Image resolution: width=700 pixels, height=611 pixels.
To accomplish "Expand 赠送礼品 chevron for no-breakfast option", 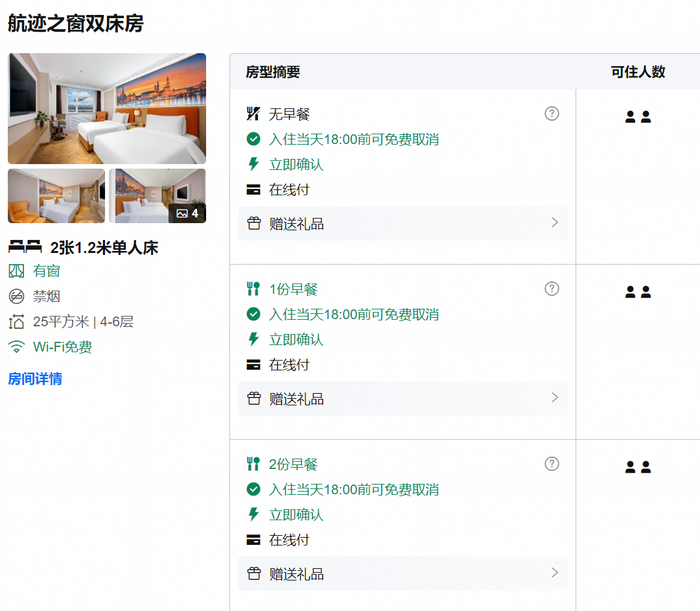I will (554, 222).
